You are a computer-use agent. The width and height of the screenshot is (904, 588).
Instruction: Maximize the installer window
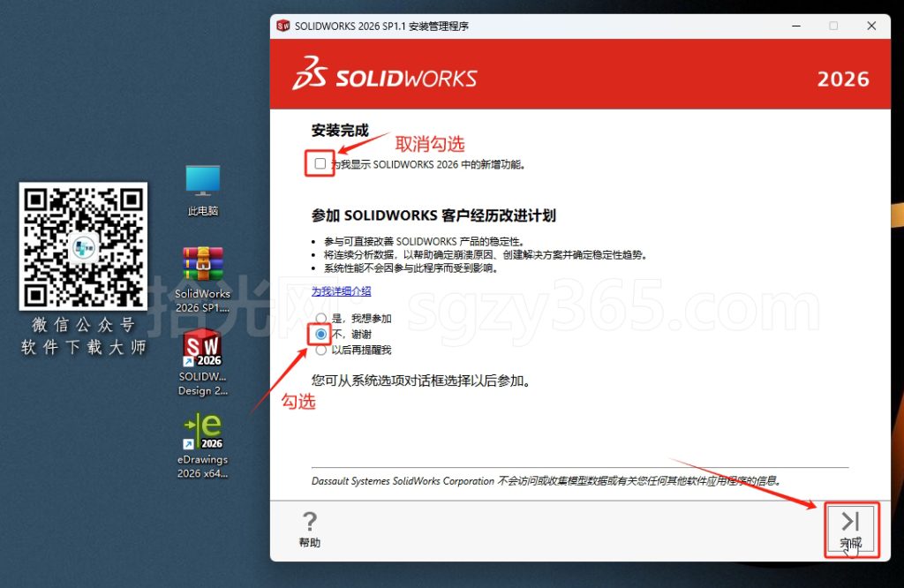[x=832, y=26]
